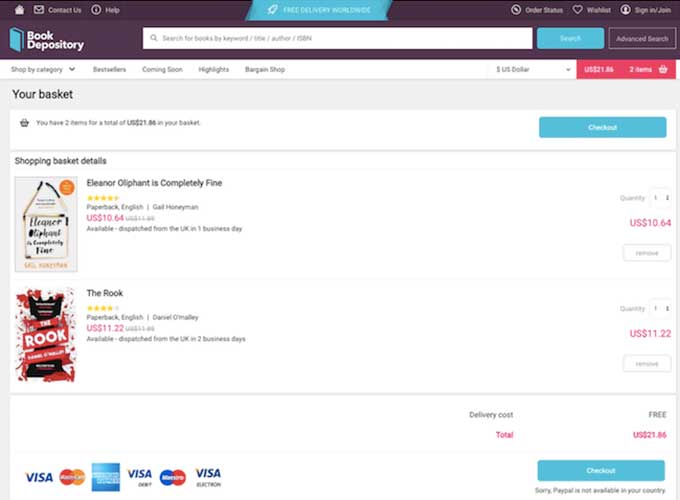Open Sign in/Join link

653,10
